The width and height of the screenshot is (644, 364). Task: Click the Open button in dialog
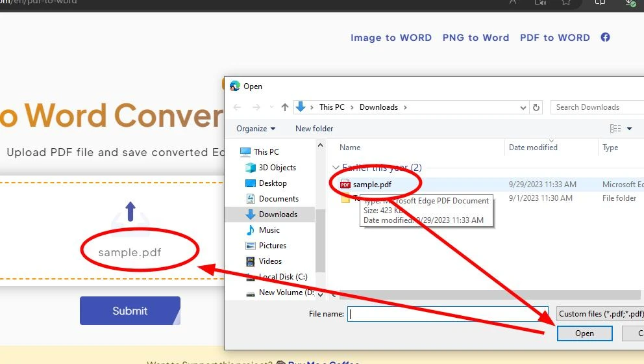pos(584,333)
